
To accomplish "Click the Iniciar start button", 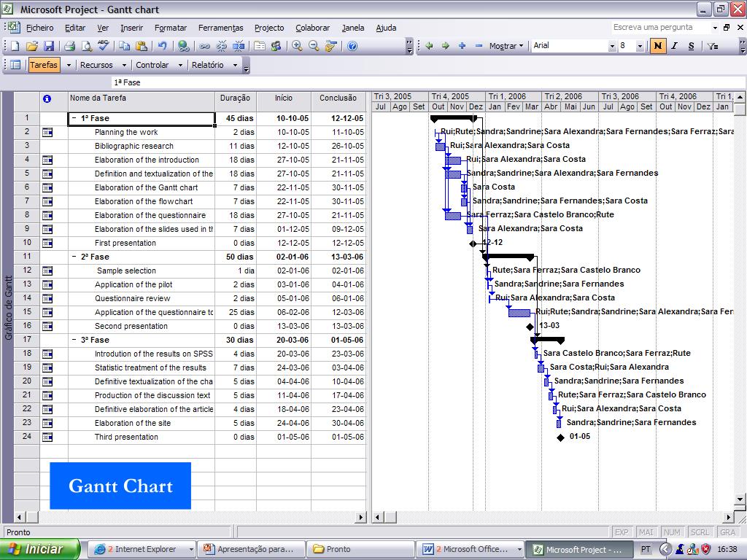I will (x=39, y=549).
